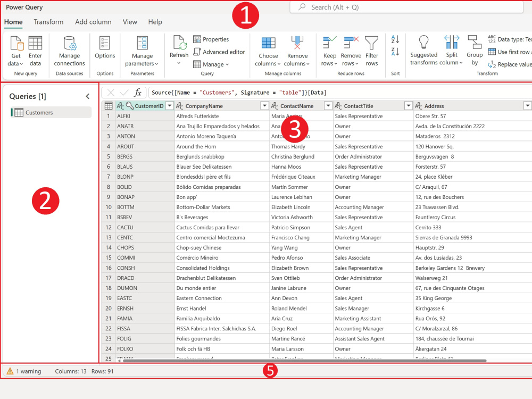Open the View tab
The image size is (532, 399).
[130, 22]
